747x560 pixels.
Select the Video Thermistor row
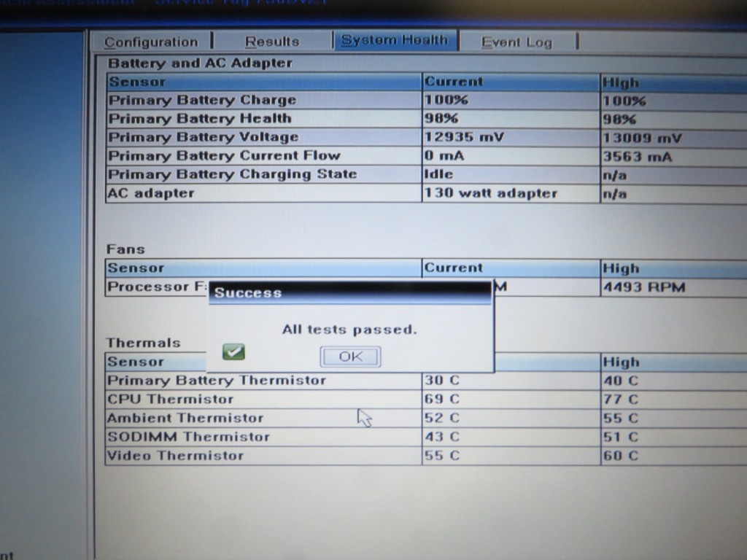175,456
